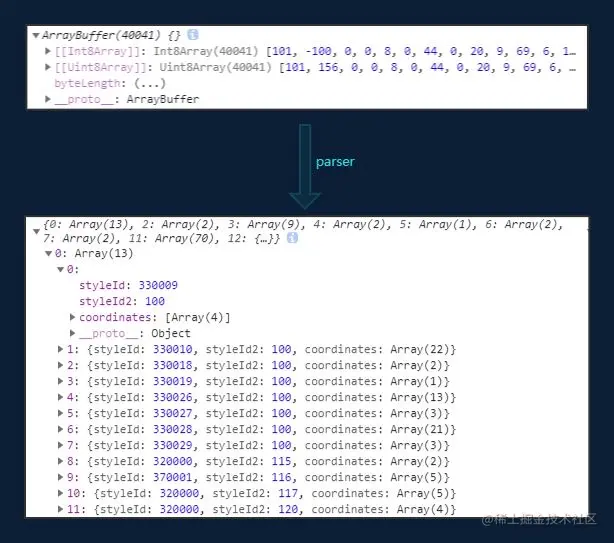Screen dimensions: 614x543
Task: Expand the '__proto__: Object' property
Action: click(72, 333)
